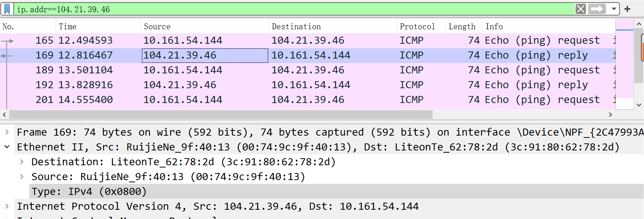
Task: Expand the Source RuijieNe_9f:40:13 entry
Action: coord(21,176)
